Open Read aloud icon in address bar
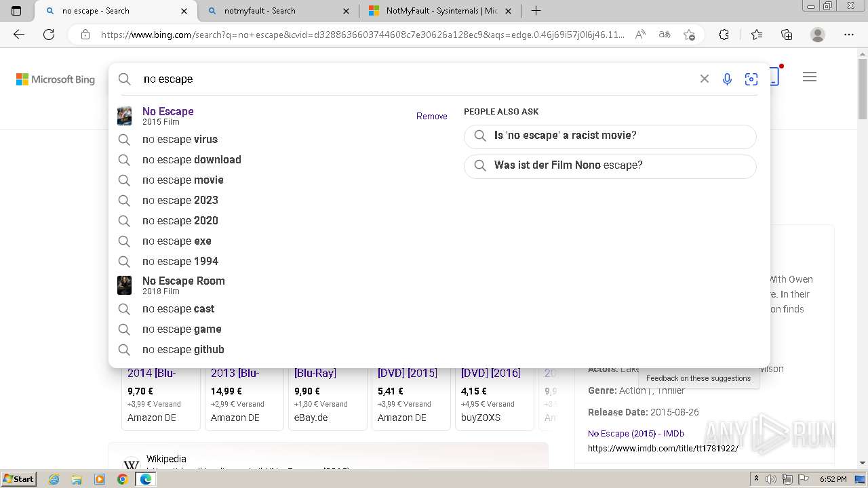Viewport: 868px width, 488px height. [640, 35]
